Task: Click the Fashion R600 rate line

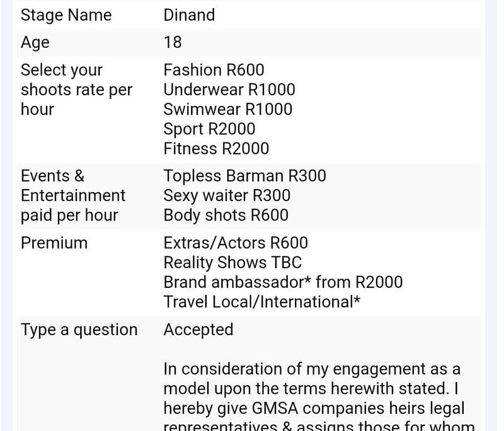Action: [x=214, y=70]
